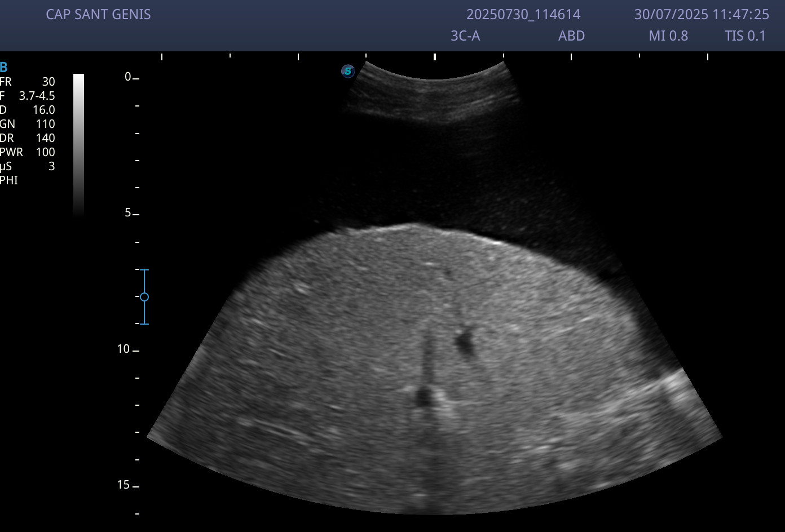Select the power setting PWR 100
Screen dimensions: 785x532
pos(27,152)
